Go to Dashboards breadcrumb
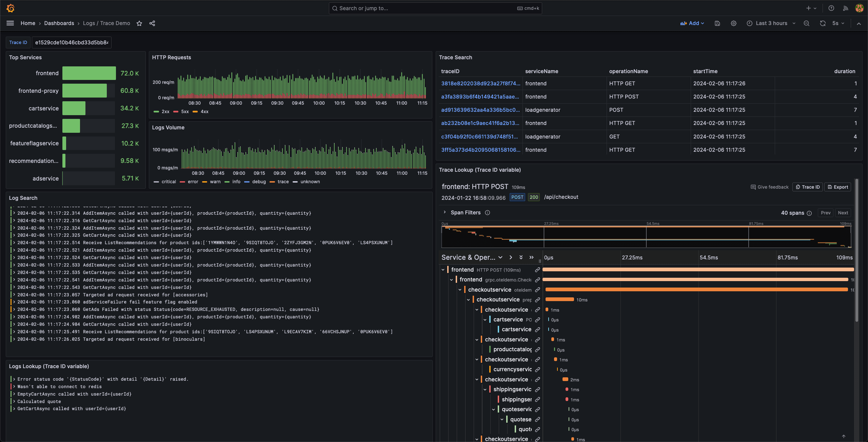The image size is (868, 442). pyautogui.click(x=59, y=23)
